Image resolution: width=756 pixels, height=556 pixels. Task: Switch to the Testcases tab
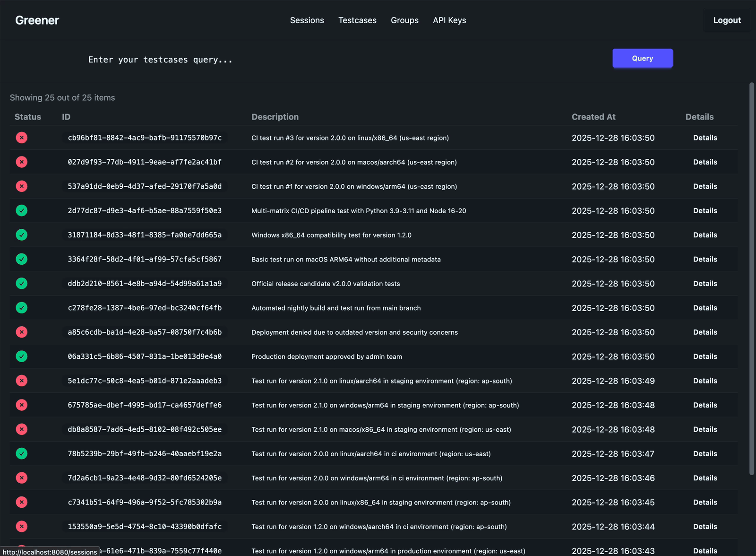click(357, 20)
